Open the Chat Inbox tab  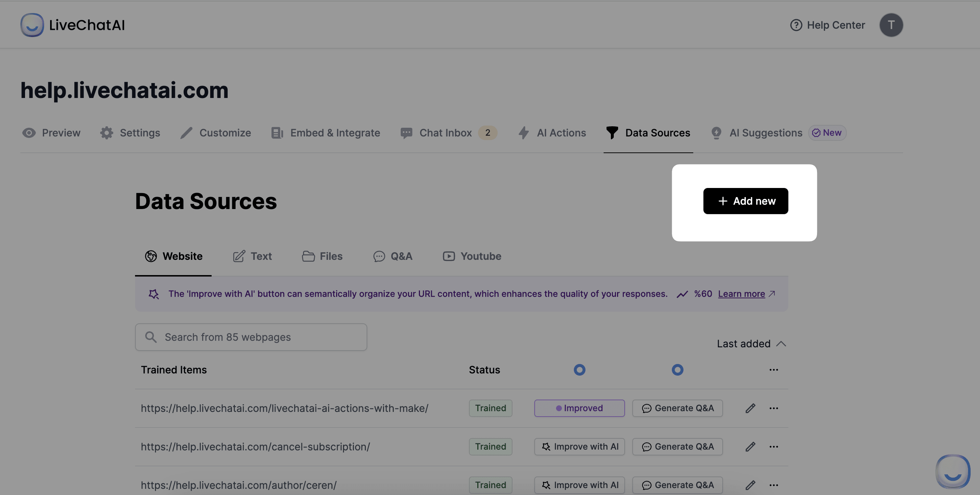pyautogui.click(x=449, y=133)
